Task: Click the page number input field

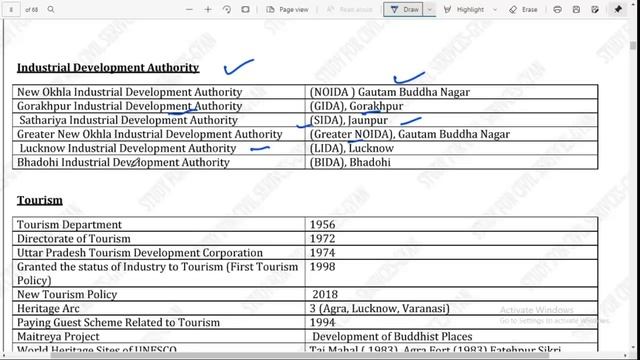Action: coord(11,9)
